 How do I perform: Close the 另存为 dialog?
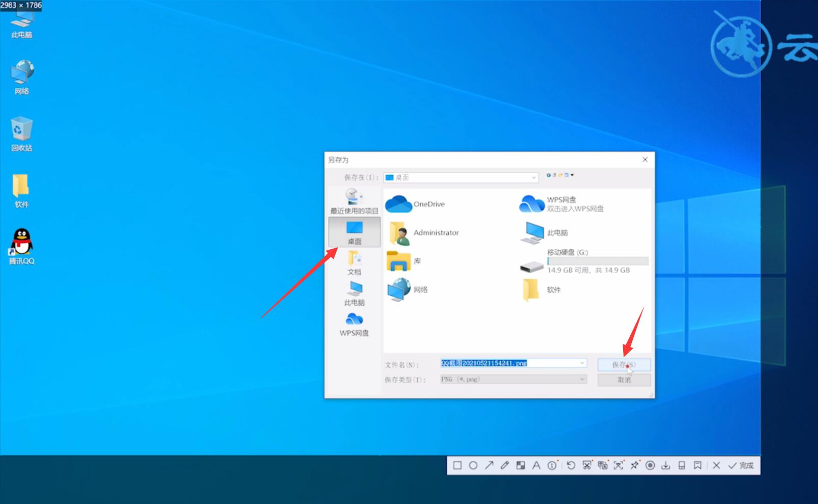point(645,160)
